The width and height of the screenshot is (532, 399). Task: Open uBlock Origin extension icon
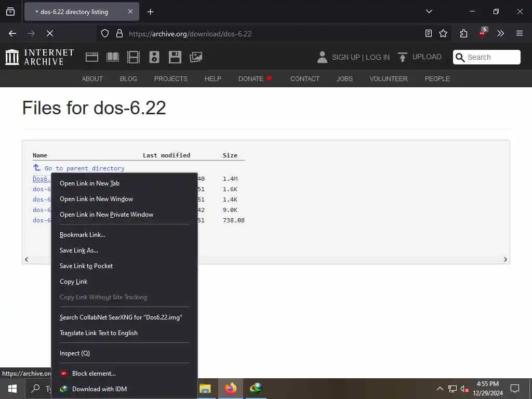pyautogui.click(x=482, y=33)
